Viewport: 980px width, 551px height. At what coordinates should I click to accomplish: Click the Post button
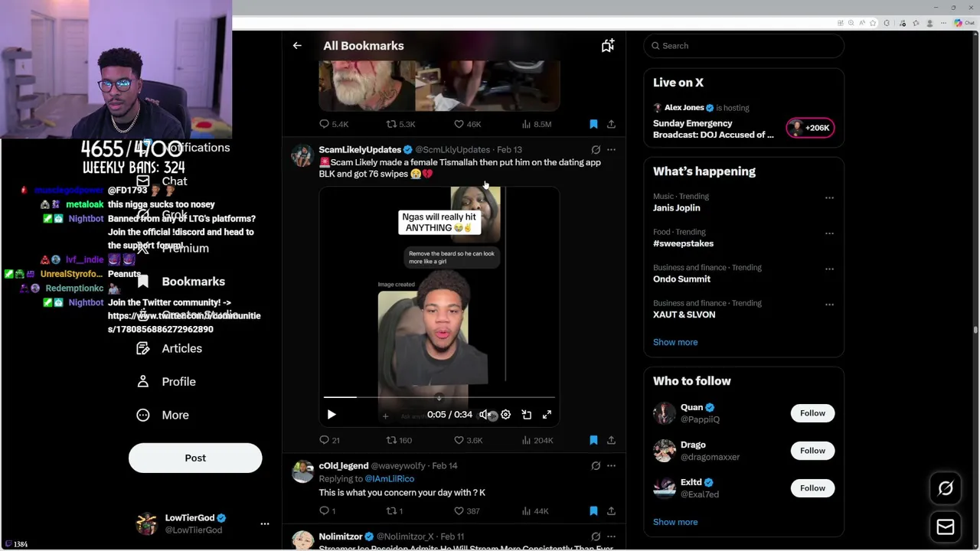pos(195,458)
